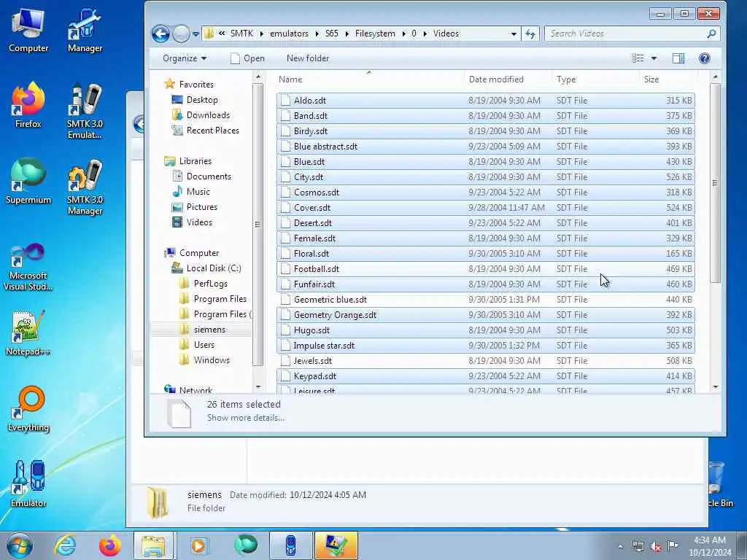Sort by the Type column header

[595, 79]
